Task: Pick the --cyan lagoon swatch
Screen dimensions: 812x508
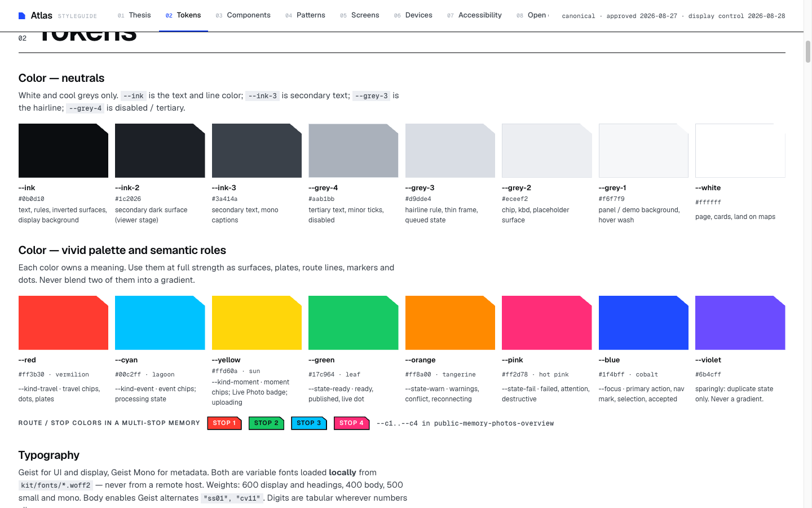Action: pyautogui.click(x=160, y=323)
